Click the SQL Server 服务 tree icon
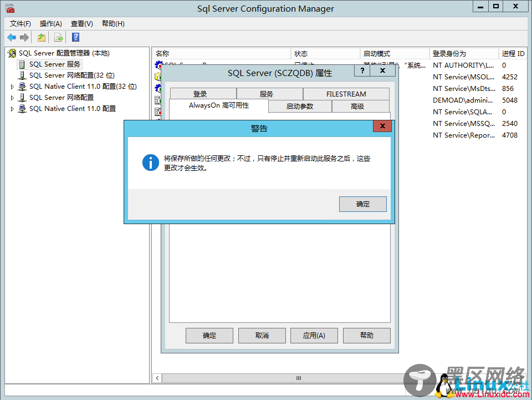This screenshot has height=400, width=532. click(22, 64)
